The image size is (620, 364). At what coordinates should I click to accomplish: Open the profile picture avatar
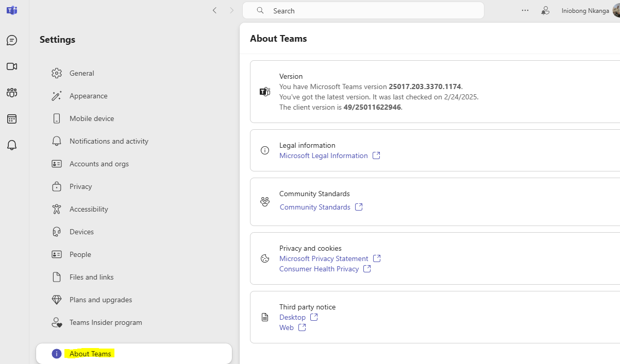click(616, 10)
